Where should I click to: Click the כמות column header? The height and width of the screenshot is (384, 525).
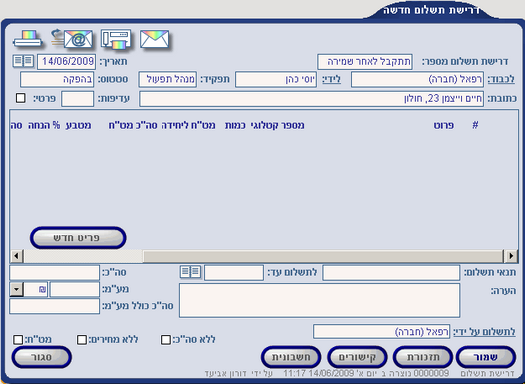235,125
